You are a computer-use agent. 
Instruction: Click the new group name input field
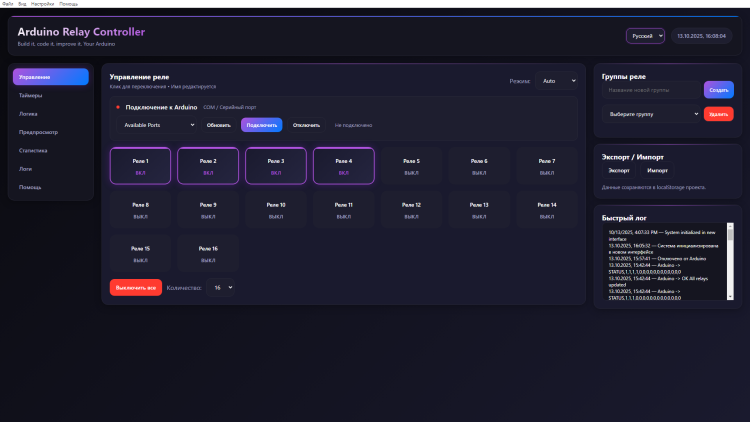pos(652,90)
